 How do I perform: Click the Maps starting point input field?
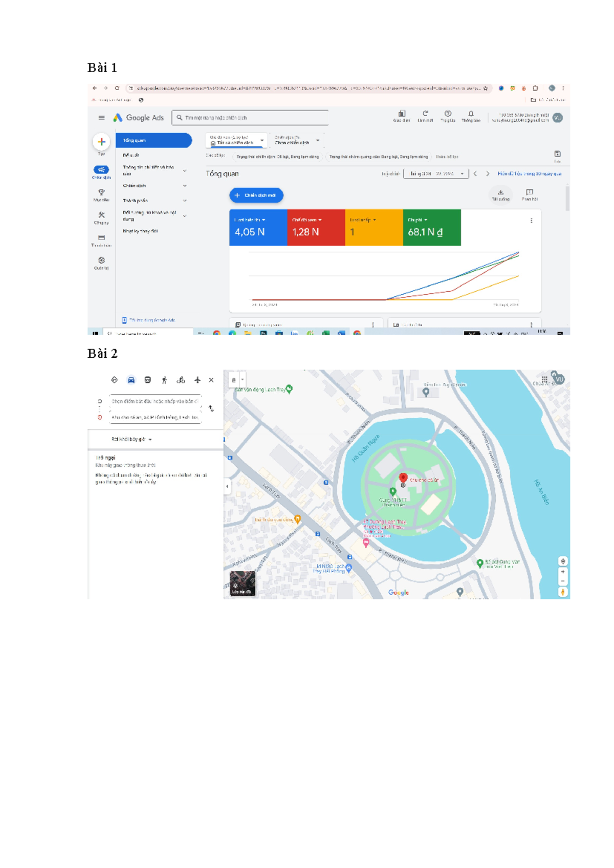(155, 402)
